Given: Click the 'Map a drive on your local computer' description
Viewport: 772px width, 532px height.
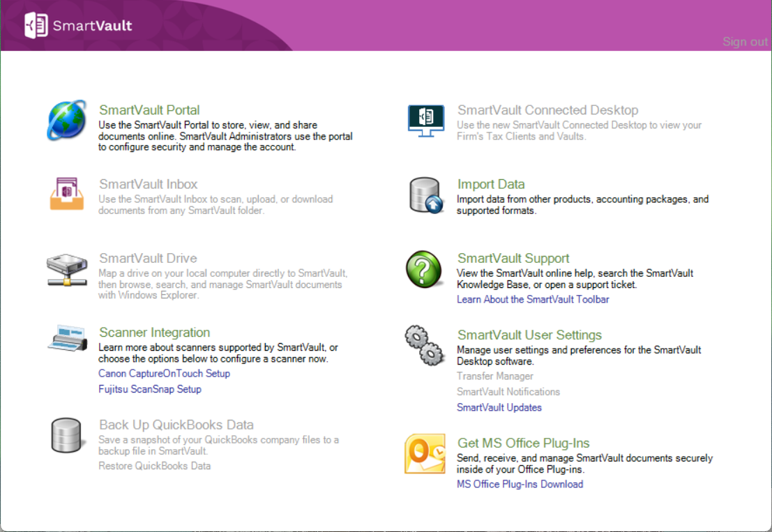Looking at the screenshot, I should point(222,284).
